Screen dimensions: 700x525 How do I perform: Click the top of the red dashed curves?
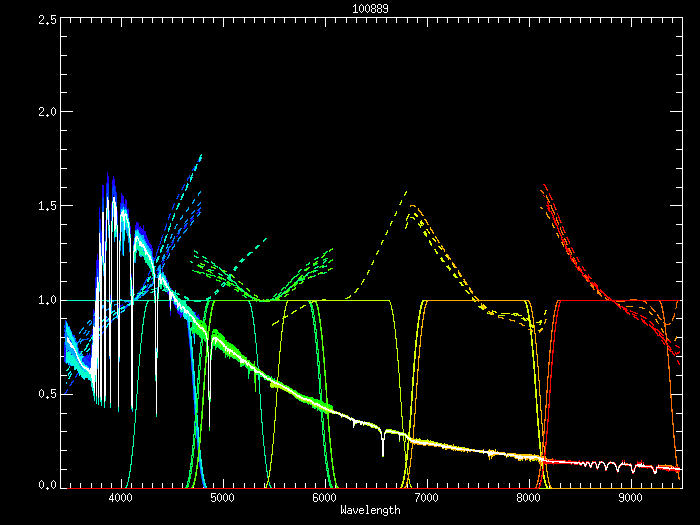pyautogui.click(x=542, y=186)
